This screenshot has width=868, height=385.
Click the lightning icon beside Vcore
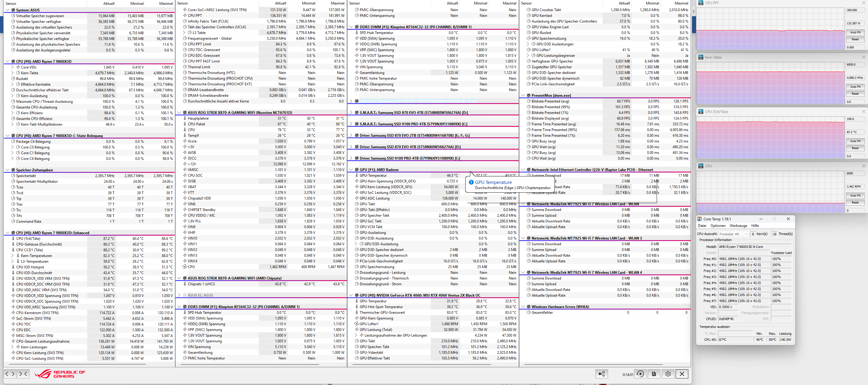(185, 141)
